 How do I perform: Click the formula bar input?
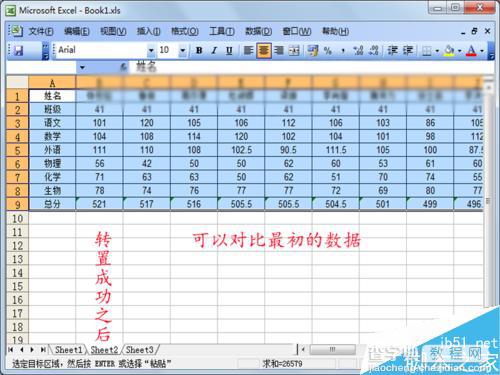[x=313, y=68]
